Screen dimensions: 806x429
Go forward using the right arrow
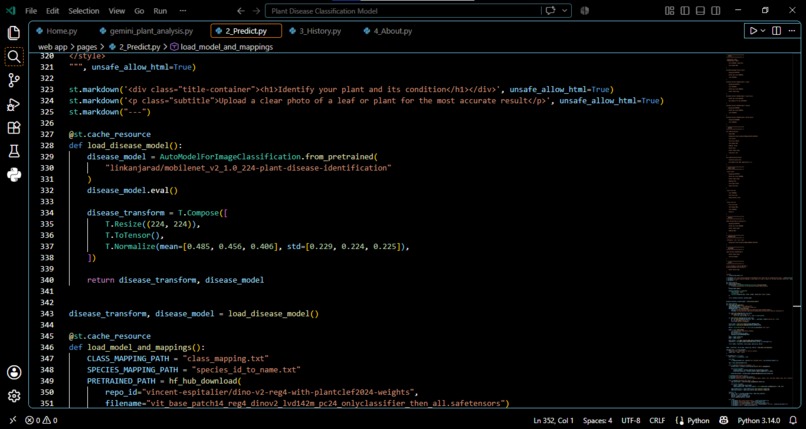point(257,11)
